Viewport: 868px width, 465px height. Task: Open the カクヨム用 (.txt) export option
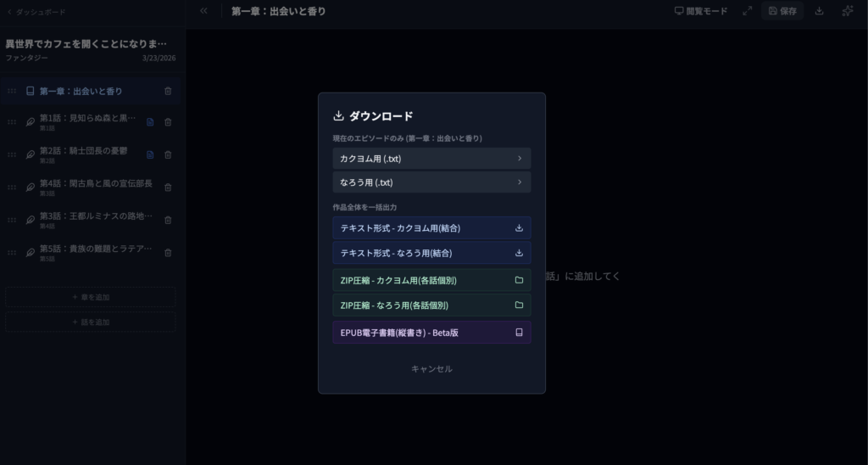click(x=431, y=159)
